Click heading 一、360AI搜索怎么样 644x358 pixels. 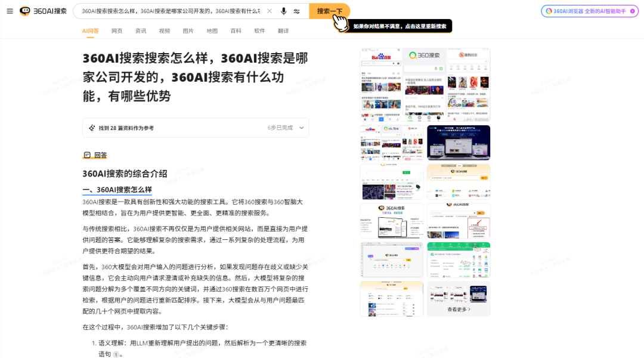117,190
